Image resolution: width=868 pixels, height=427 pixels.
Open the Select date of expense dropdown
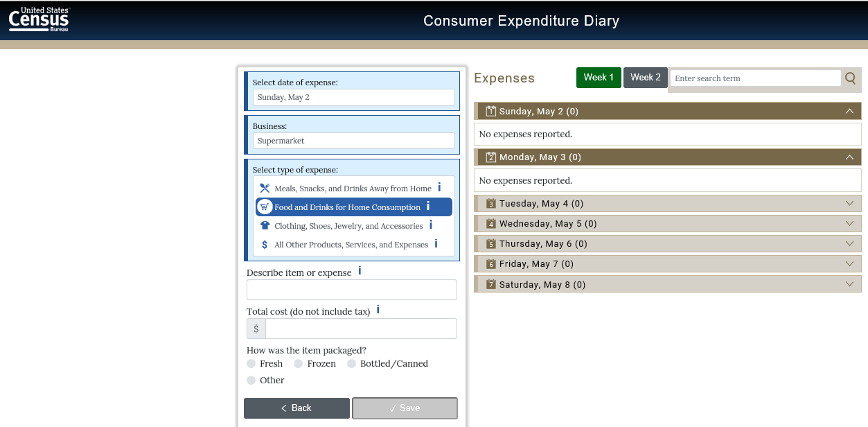[353, 97]
